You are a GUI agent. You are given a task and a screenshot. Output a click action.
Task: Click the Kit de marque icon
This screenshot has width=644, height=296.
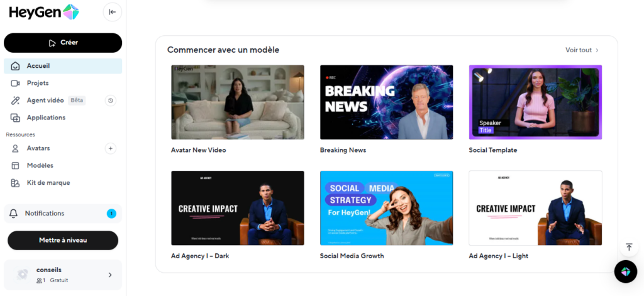[15, 183]
